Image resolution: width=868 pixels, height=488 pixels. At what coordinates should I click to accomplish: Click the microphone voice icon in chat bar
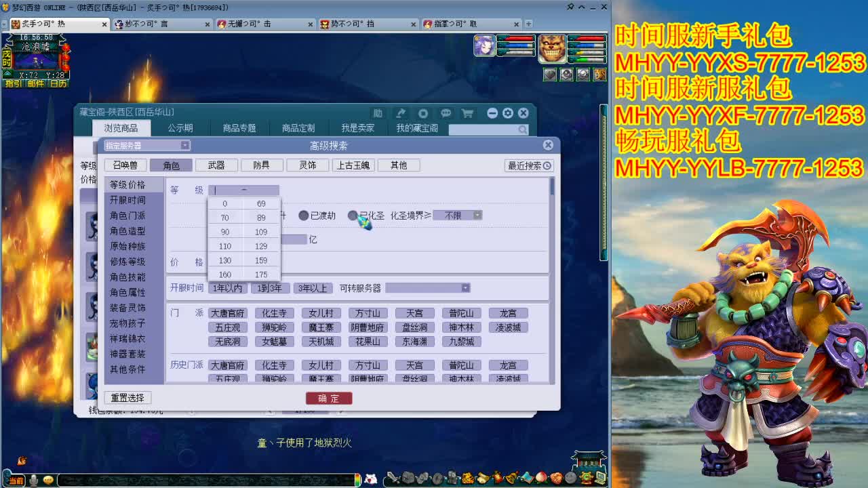[x=33, y=480]
